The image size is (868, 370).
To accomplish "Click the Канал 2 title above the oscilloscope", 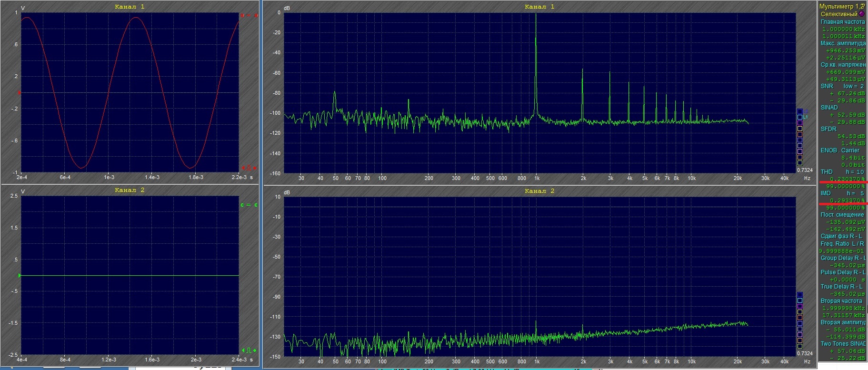I will pyautogui.click(x=130, y=190).
